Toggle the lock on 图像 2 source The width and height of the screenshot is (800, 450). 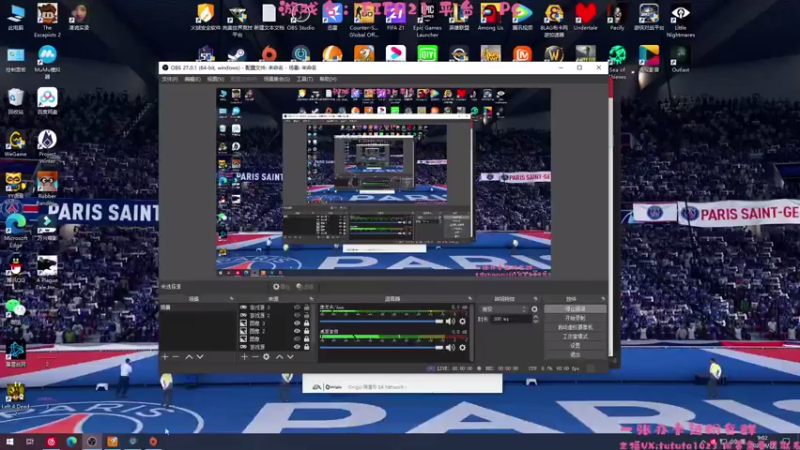click(x=307, y=331)
